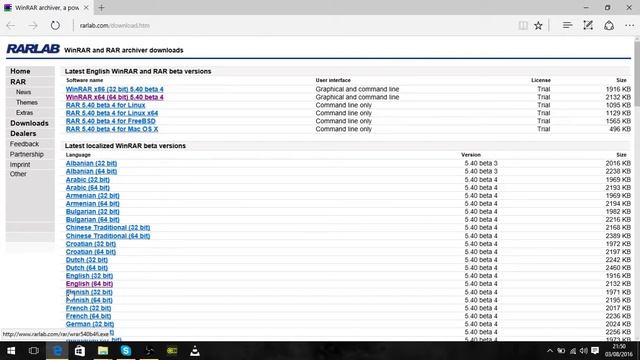
Task: Add page to favorites with star icon
Action: pos(538,25)
